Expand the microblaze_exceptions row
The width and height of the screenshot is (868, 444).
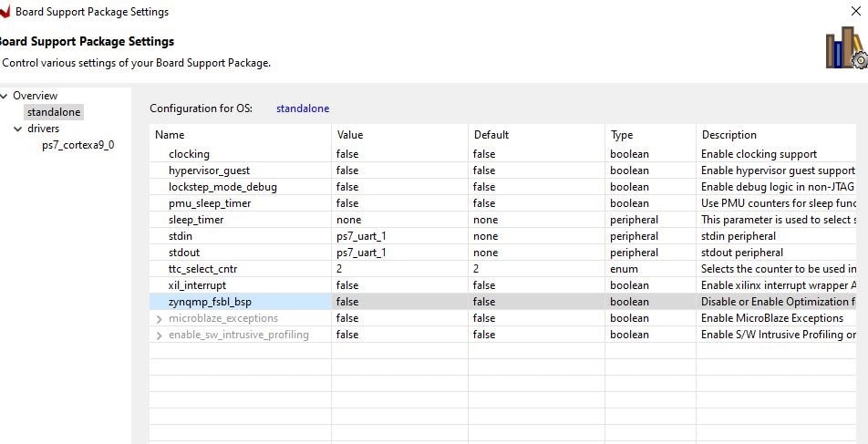[160, 318]
